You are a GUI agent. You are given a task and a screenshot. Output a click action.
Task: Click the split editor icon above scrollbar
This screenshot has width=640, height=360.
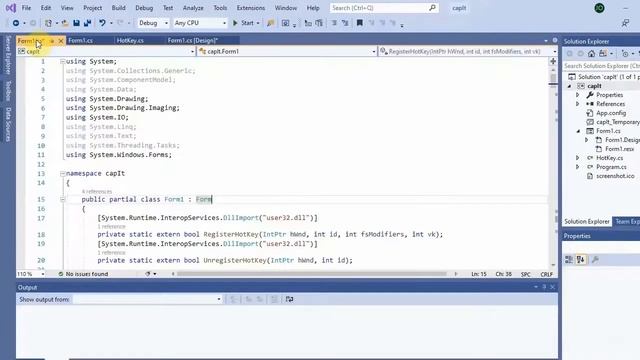(553, 61)
